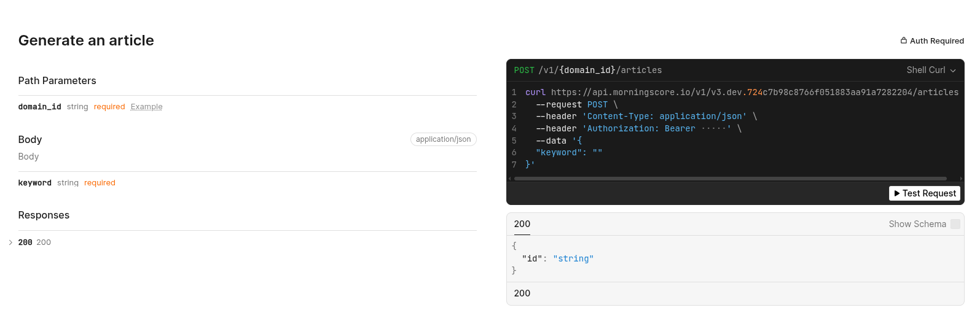Click the domain_id parameter name
980x321 pixels.
click(x=40, y=107)
